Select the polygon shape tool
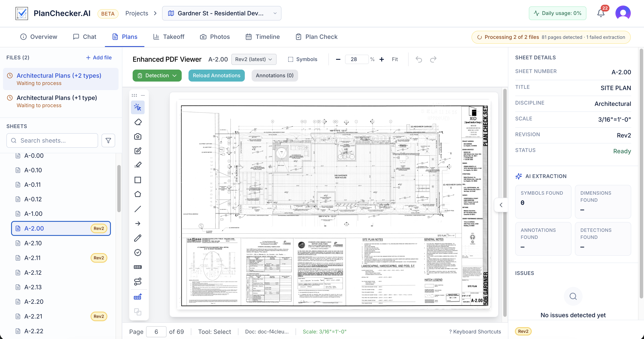 (x=138, y=194)
